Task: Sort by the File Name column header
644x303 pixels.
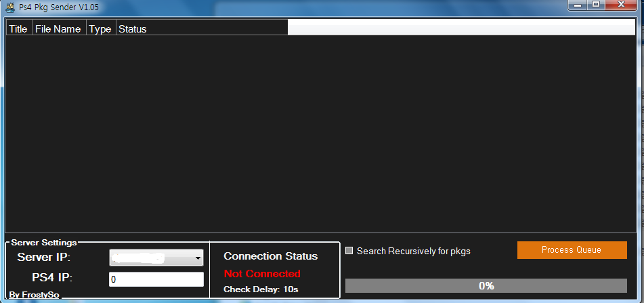Action: click(59, 28)
